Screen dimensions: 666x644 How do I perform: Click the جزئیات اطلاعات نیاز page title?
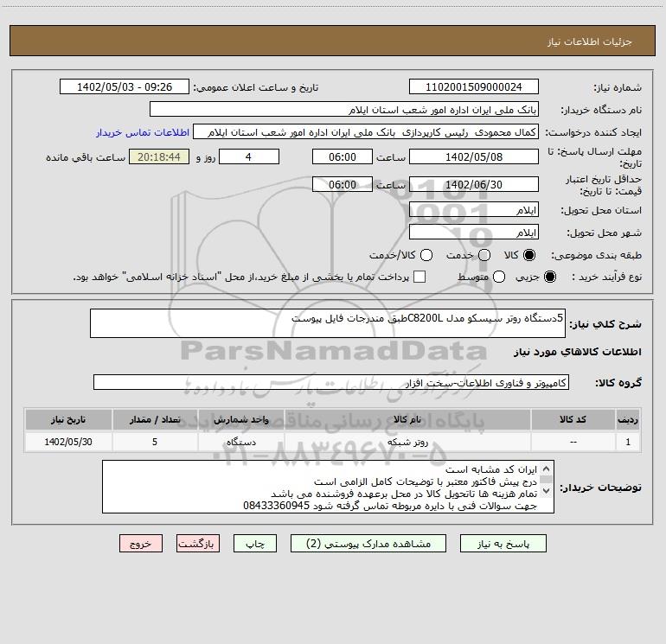[x=590, y=41]
